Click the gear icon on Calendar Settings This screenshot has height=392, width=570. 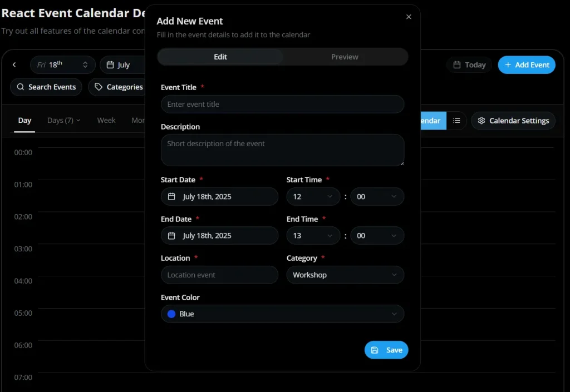click(482, 121)
